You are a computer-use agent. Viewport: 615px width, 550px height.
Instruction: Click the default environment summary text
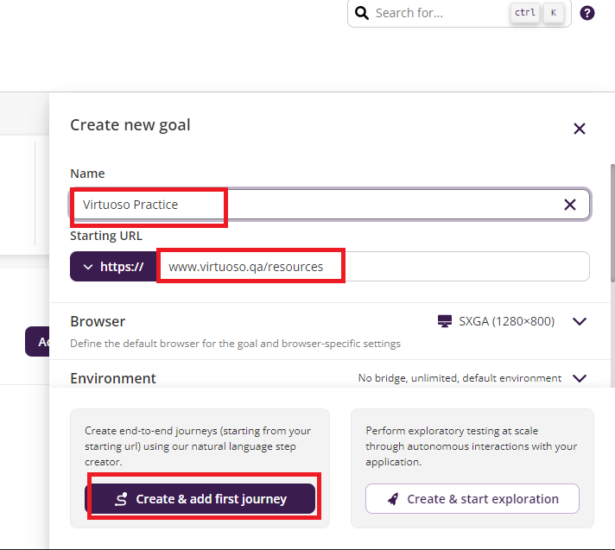[459, 379]
